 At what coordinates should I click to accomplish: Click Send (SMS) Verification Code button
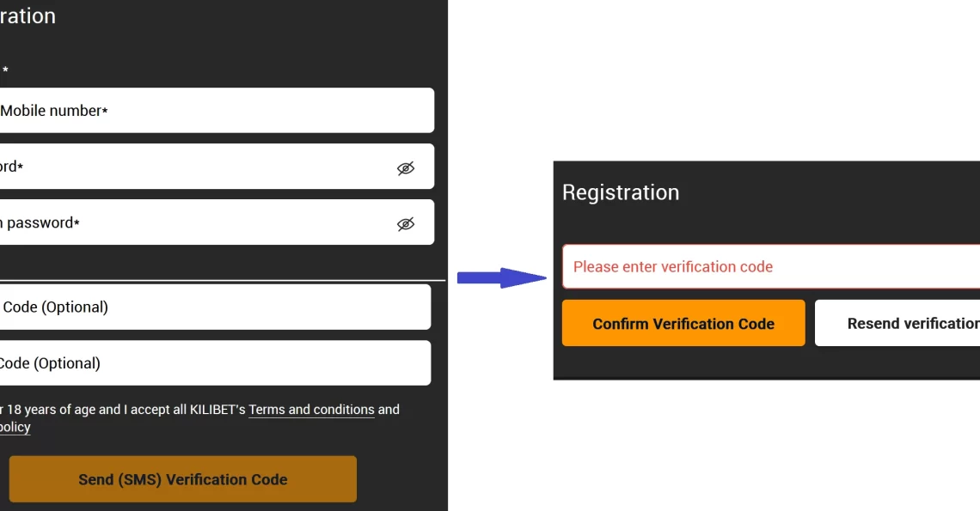click(182, 479)
